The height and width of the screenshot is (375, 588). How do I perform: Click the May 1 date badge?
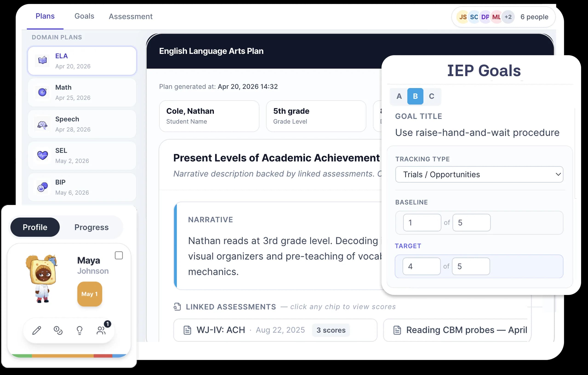coord(90,294)
